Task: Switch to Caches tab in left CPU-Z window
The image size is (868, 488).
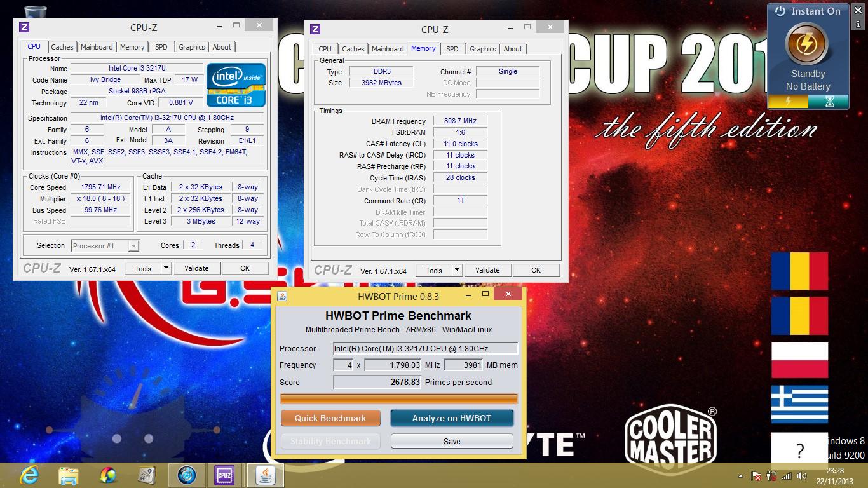Action: click(x=62, y=47)
